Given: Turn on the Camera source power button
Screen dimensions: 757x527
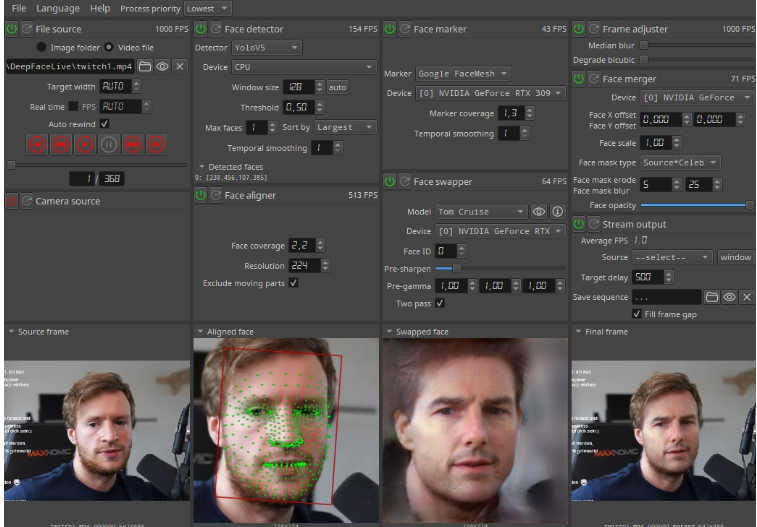Looking at the screenshot, I should 12,201.
